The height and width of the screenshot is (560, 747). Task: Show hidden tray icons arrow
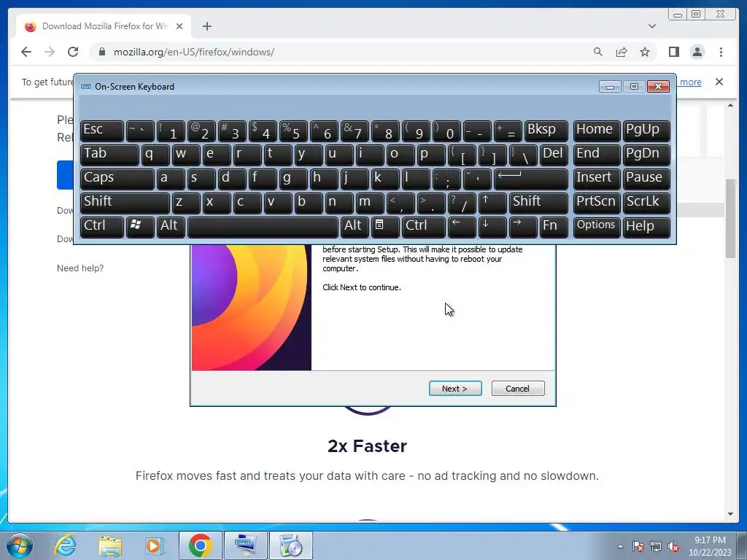pos(620,546)
